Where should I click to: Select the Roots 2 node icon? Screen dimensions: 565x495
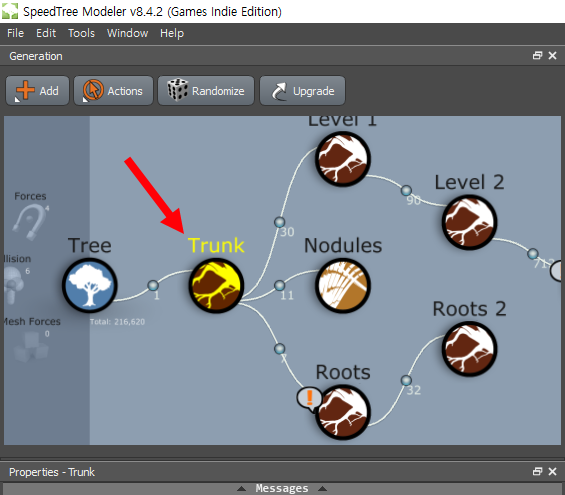tap(470, 349)
